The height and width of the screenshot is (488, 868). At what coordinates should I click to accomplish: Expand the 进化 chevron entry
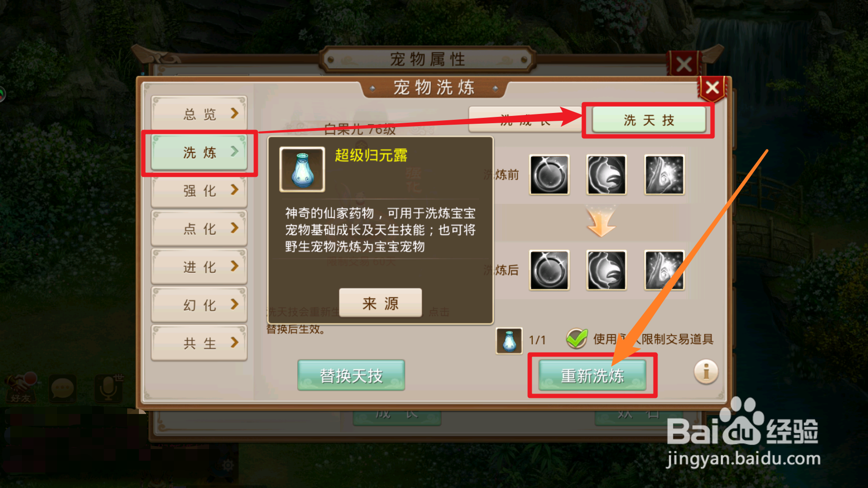[x=199, y=267]
